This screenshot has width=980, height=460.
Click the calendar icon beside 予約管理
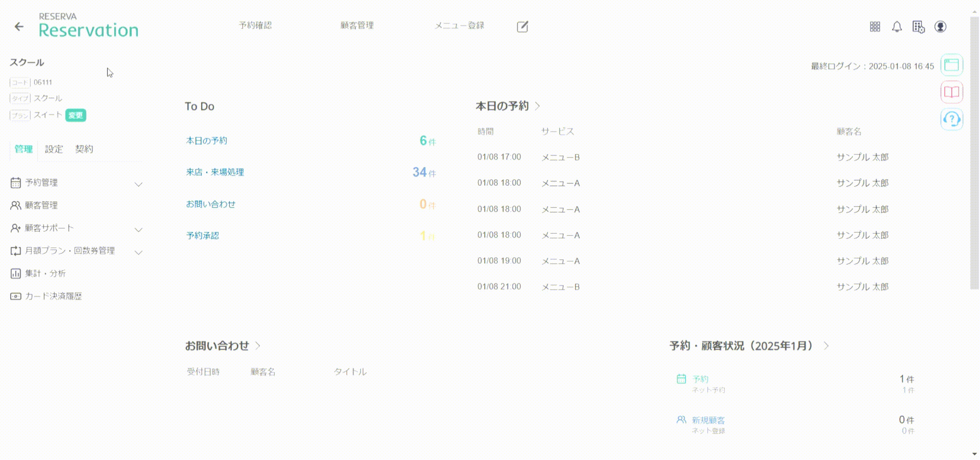(x=15, y=183)
